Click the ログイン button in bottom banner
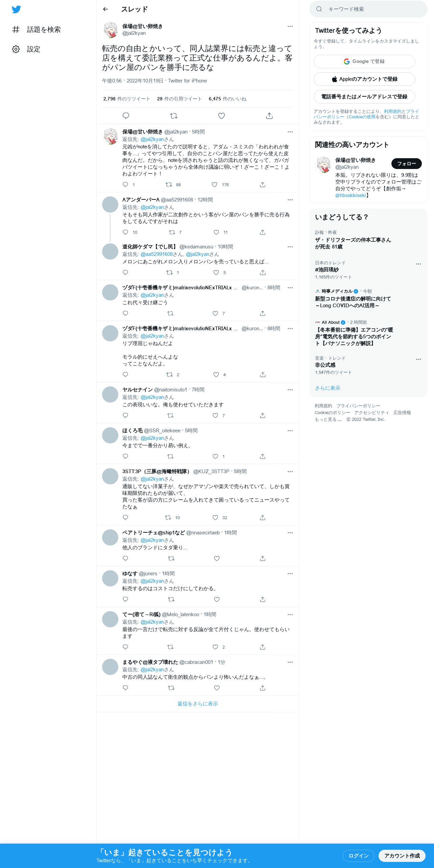Screen dimensions: 434x868 point(358,855)
